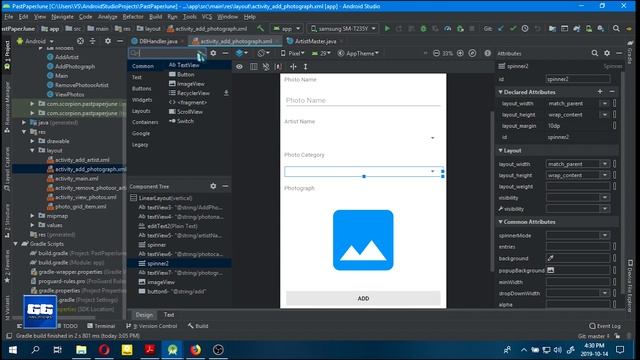This screenshot has height=360, width=640.
Task: Click the zoom to fit screen icon
Action: 472,53
